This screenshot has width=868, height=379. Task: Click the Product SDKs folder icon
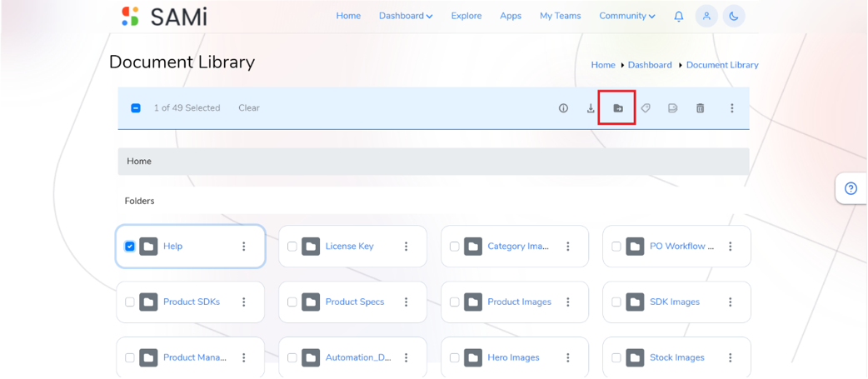(148, 302)
